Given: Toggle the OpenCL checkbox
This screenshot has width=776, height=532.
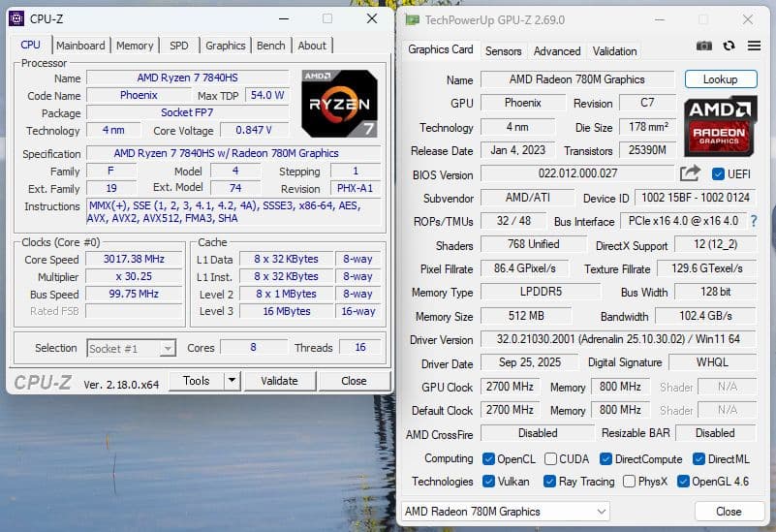Looking at the screenshot, I should click(x=488, y=459).
